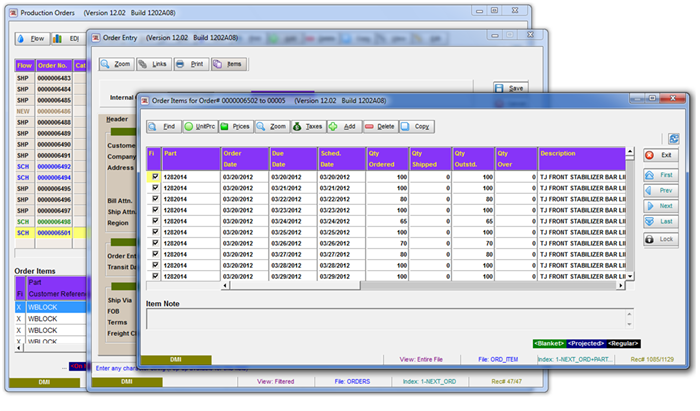The image size is (700, 411).
Task: Jump to the Last record
Action: [x=661, y=222]
